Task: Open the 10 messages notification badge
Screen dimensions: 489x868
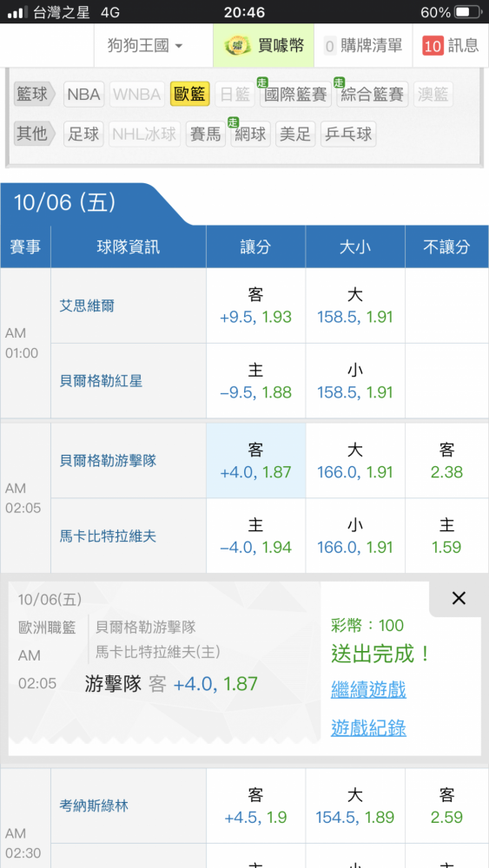Action: coord(433,45)
